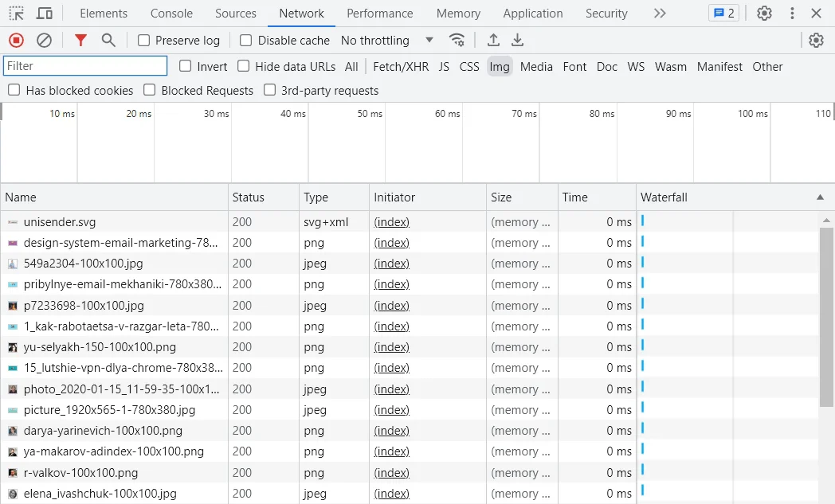835x504 pixels.
Task: Open the No throttling dropdown
Action: 387,41
